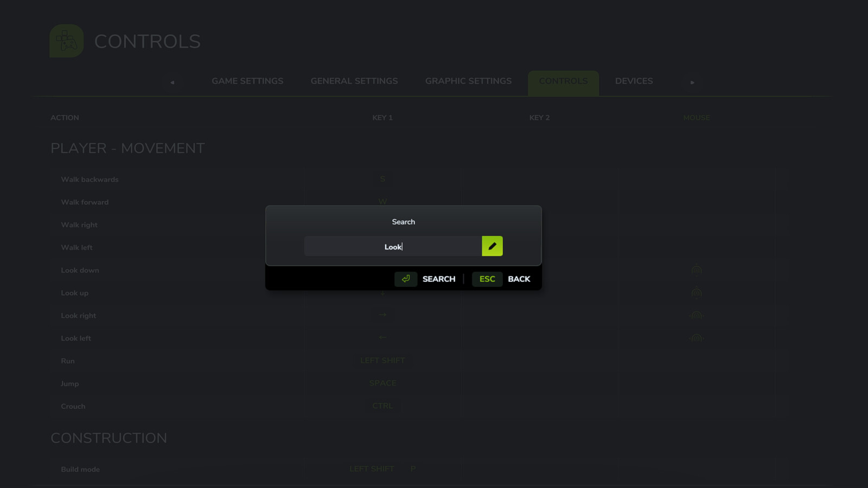Click the LEFT SHIFT binding for Run
The width and height of the screenshot is (868, 488).
382,361
